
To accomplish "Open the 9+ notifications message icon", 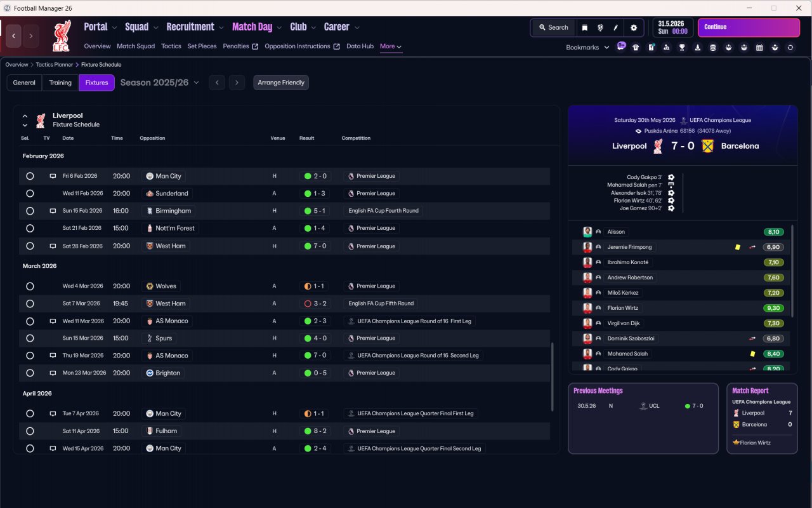I will [x=621, y=46].
